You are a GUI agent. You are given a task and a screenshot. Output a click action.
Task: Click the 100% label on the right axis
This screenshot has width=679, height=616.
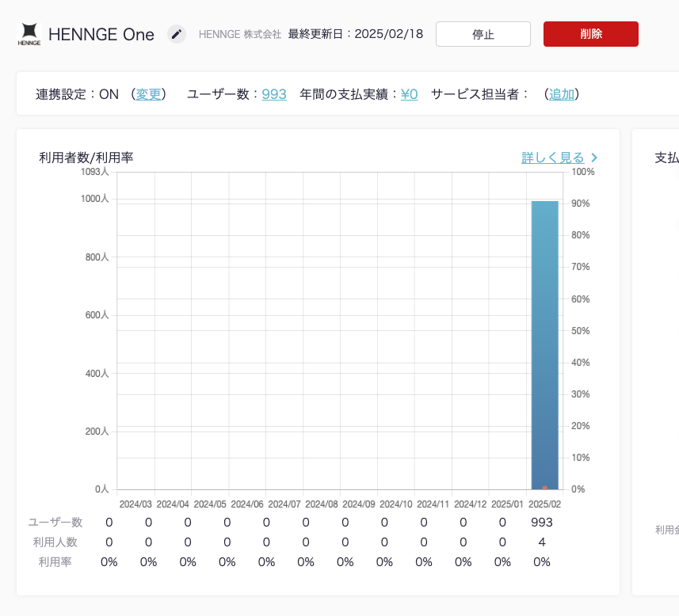pyautogui.click(x=582, y=172)
